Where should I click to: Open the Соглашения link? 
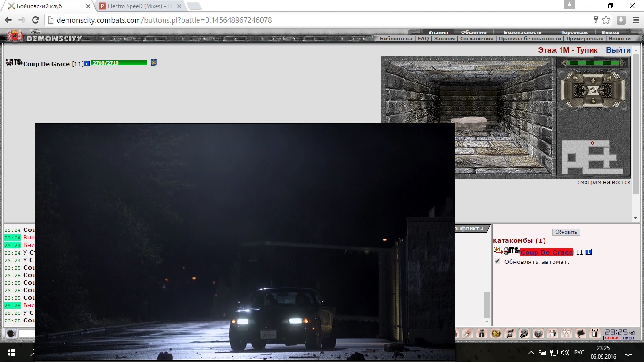click(477, 39)
